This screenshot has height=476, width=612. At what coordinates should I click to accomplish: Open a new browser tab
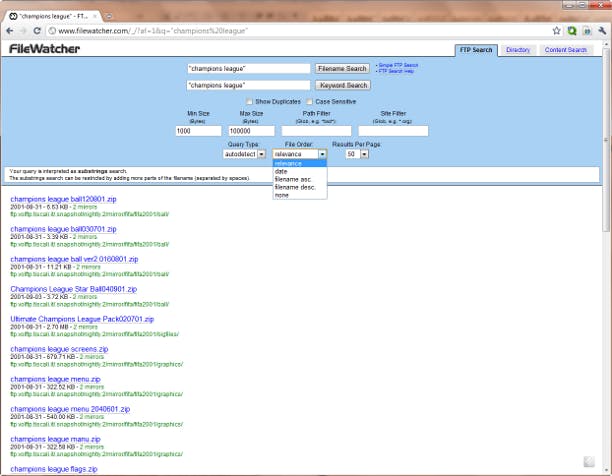pos(110,16)
